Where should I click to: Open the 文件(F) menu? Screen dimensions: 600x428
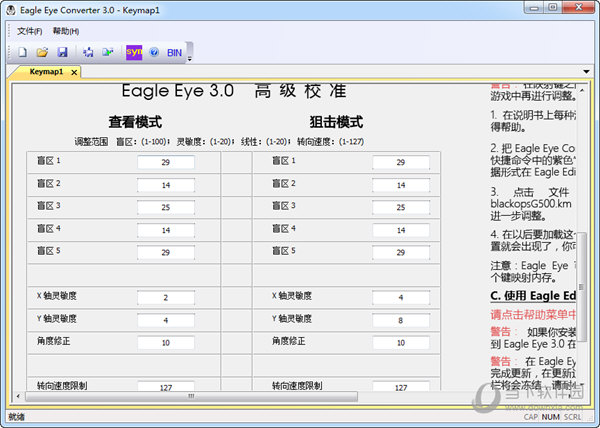click(x=29, y=31)
